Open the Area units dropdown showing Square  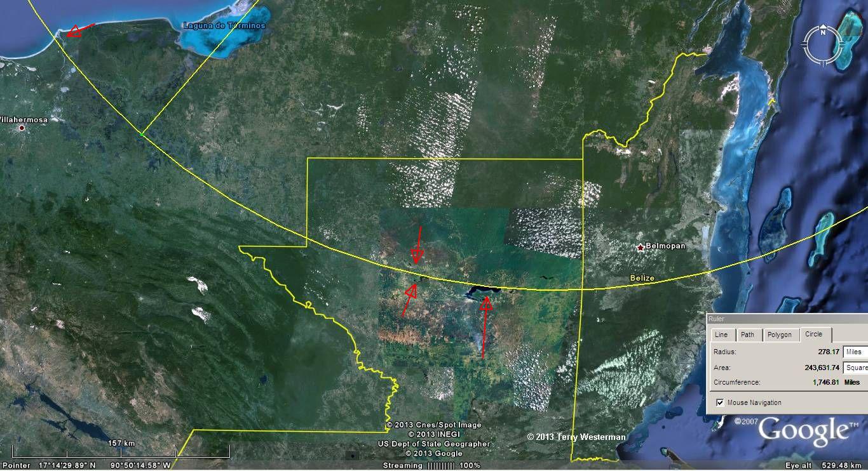tap(855, 368)
